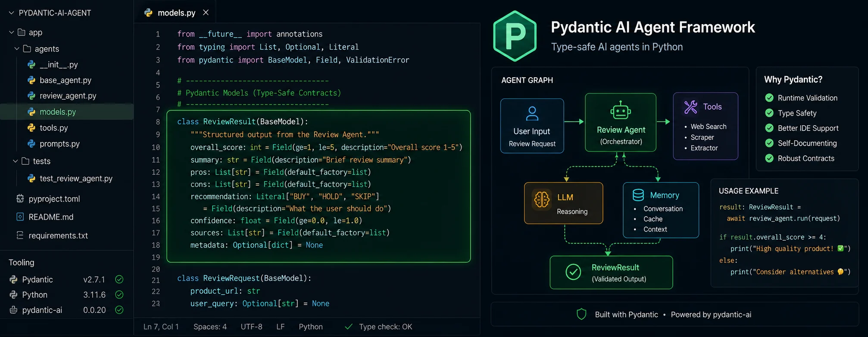This screenshot has height=337, width=868.
Task: Click the app folder icon
Action: coord(22,32)
